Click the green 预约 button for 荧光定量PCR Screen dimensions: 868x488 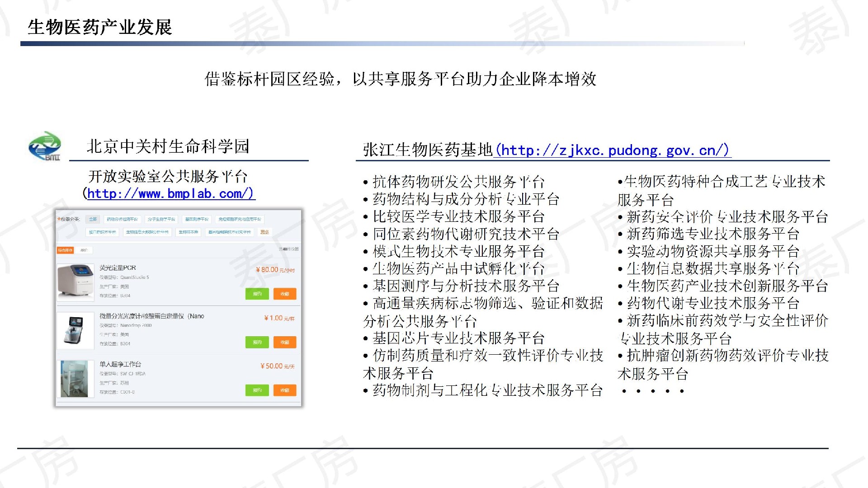click(257, 294)
